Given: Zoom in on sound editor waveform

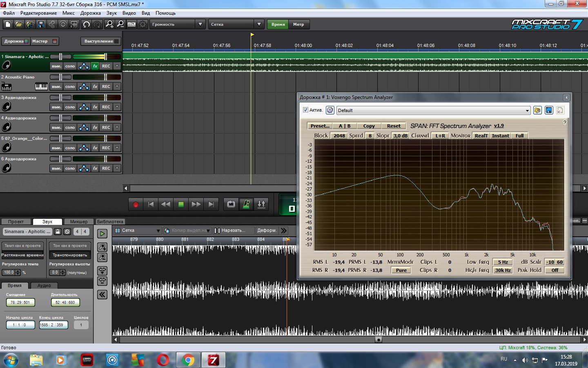Looking at the screenshot, I should pos(102,247).
